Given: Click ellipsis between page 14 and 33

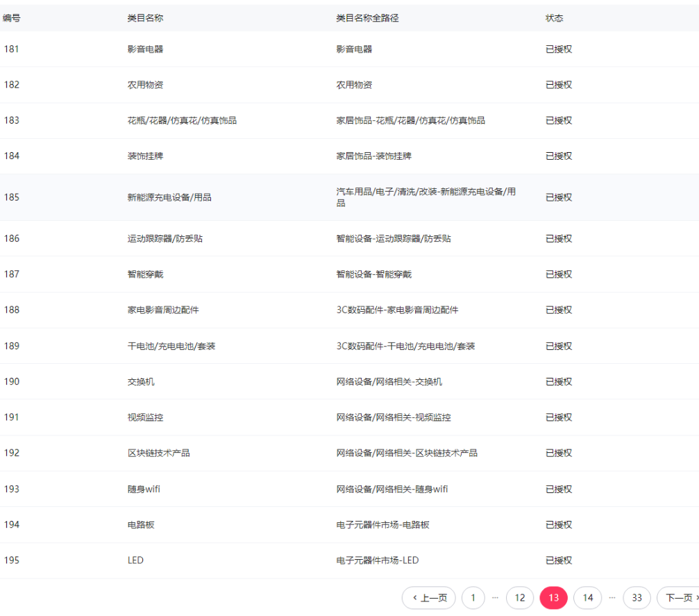Looking at the screenshot, I should (612, 597).
